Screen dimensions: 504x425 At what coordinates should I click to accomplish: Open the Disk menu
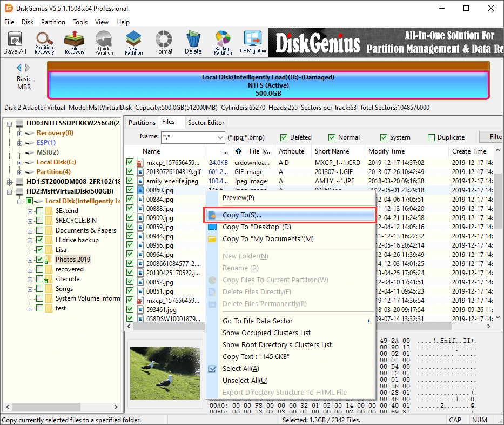(x=28, y=22)
